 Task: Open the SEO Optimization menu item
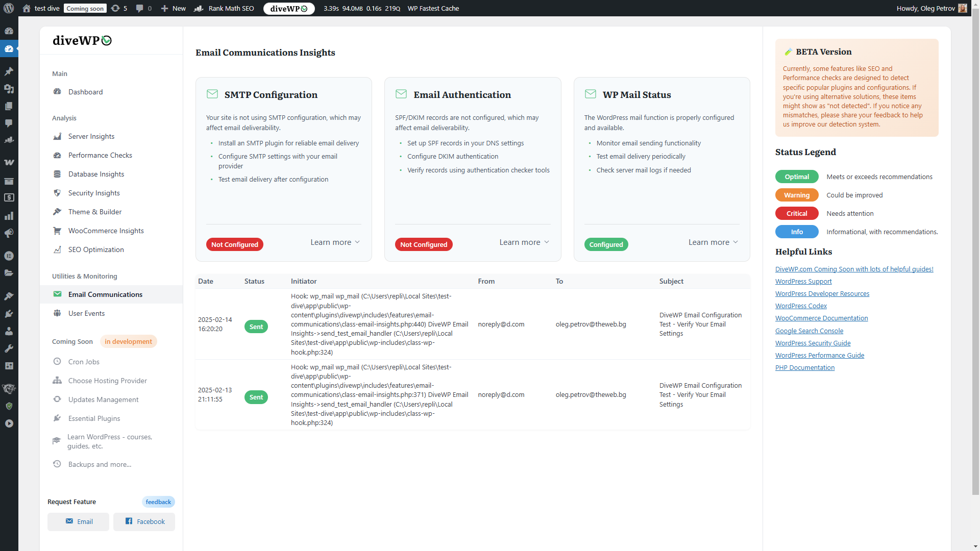[x=96, y=249]
